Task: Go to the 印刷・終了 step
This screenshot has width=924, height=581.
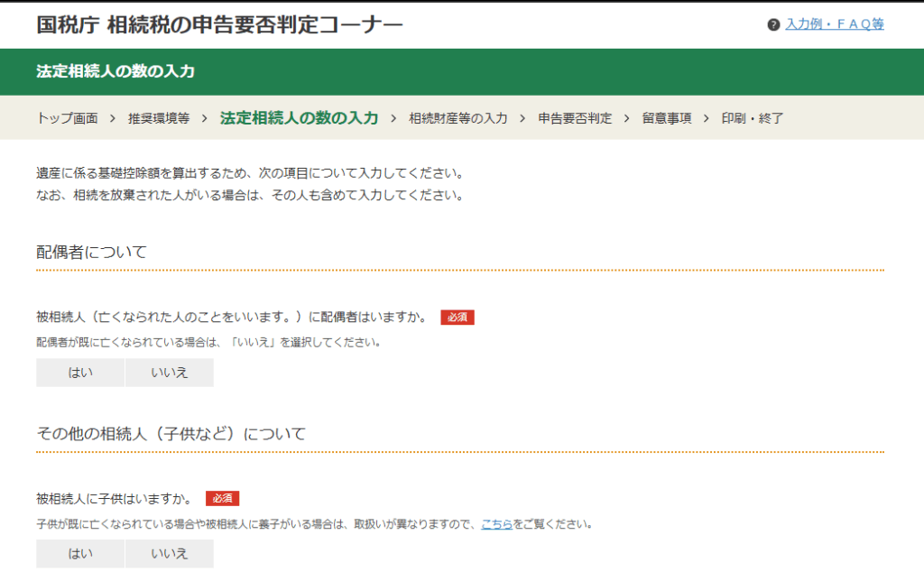Action: (753, 118)
